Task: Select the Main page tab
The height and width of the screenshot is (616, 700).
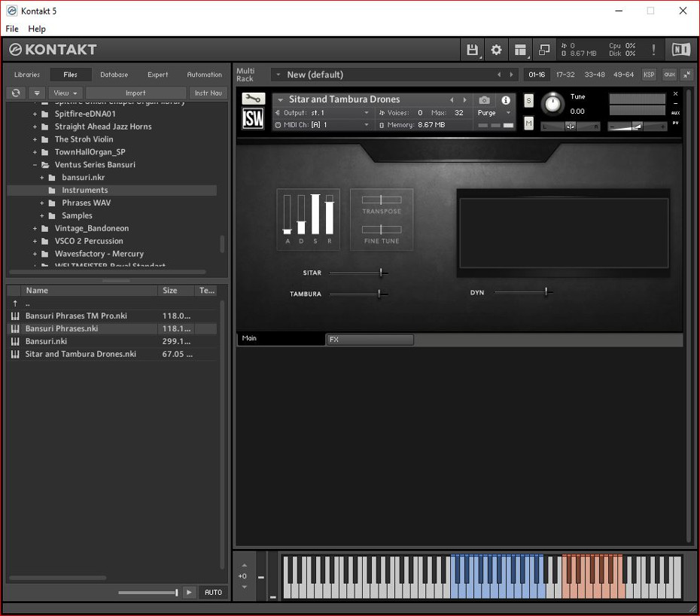Action: pos(282,338)
